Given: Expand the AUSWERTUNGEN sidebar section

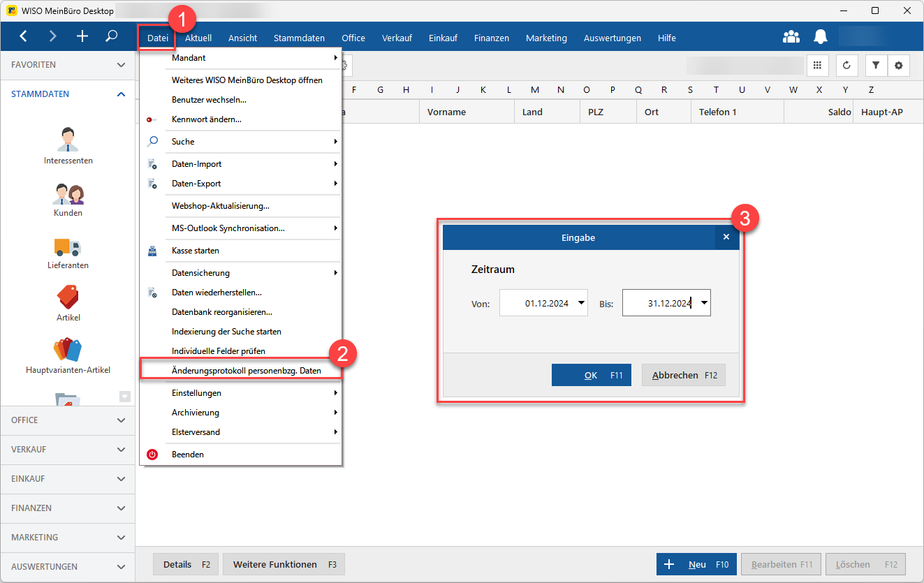Looking at the screenshot, I should [x=68, y=567].
